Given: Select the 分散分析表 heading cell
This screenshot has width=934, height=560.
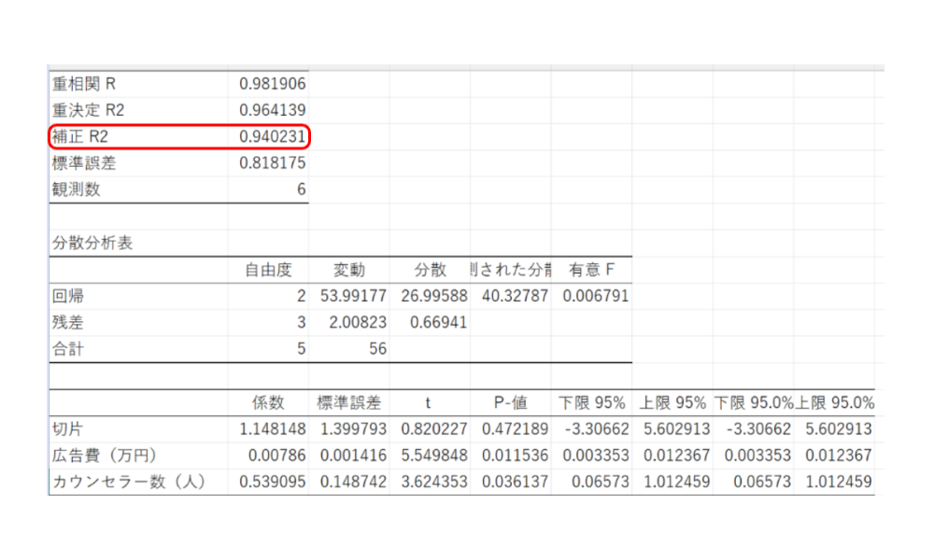Looking at the screenshot, I should click(x=92, y=244).
